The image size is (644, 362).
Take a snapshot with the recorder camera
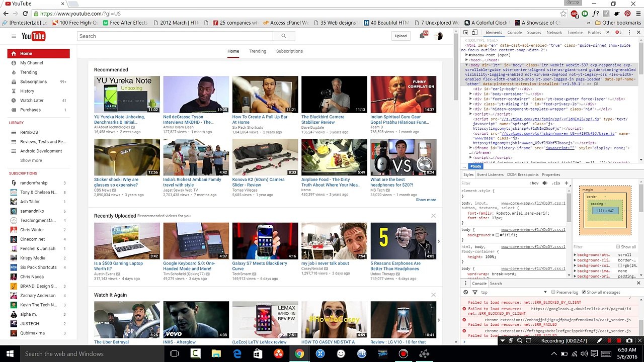tap(629, 341)
